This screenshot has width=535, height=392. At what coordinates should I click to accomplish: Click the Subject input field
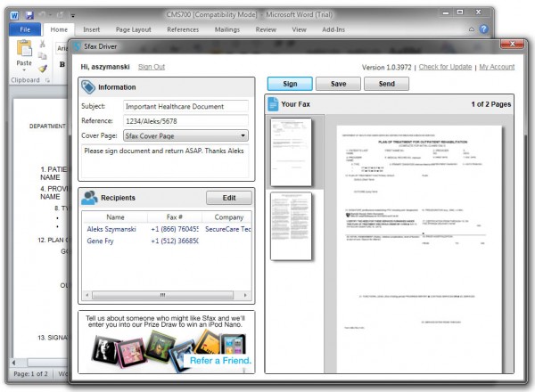pyautogui.click(x=185, y=106)
